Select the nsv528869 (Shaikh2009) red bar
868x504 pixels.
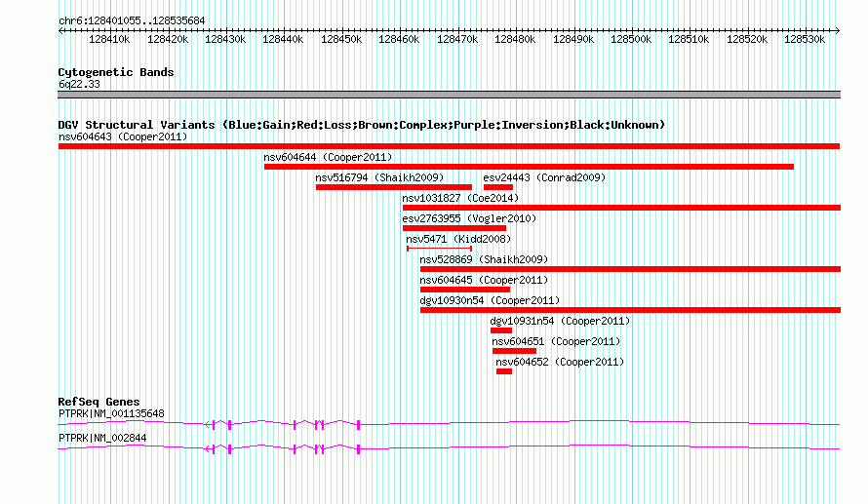(x=630, y=269)
